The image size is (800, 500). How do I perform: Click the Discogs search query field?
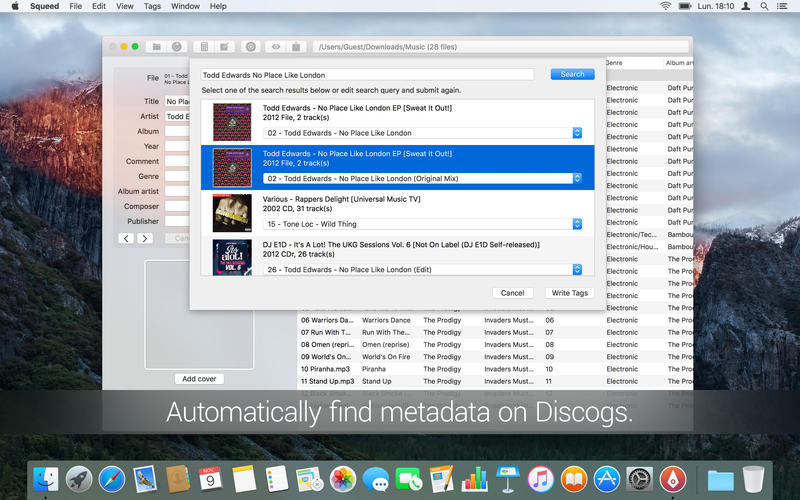coord(367,75)
